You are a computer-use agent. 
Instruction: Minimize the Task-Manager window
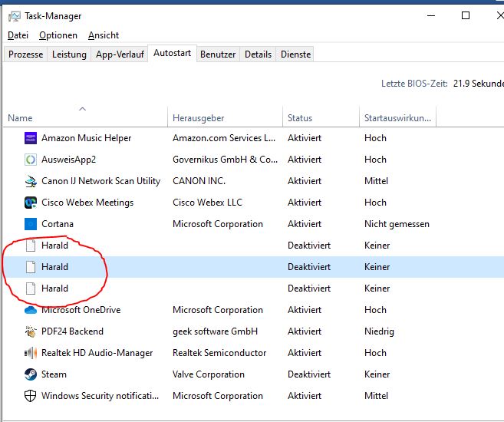431,15
